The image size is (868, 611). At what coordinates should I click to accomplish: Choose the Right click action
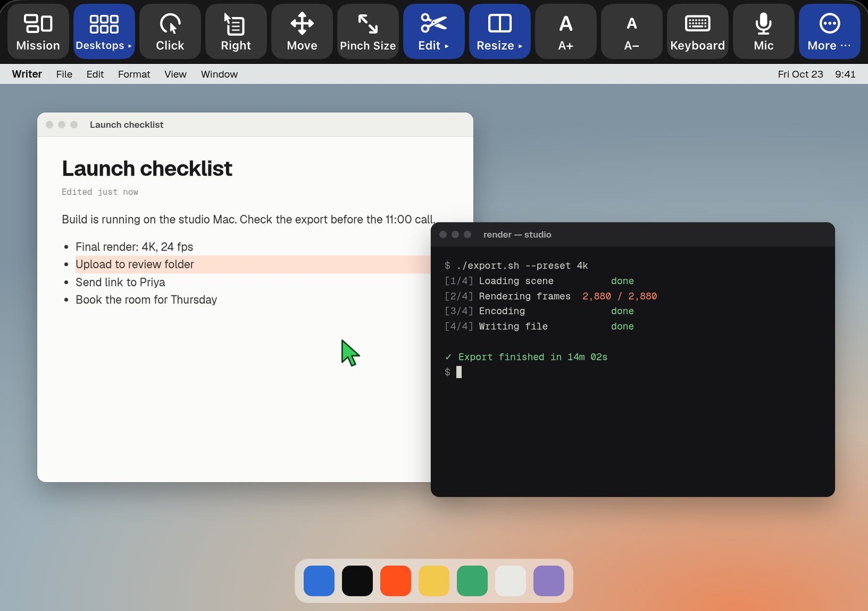[236, 31]
